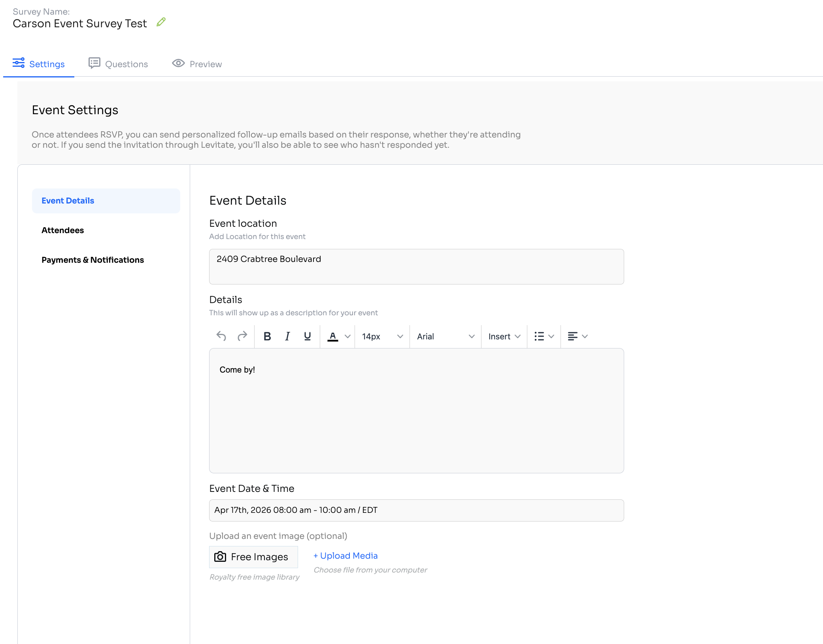
Task: Open the text color dropdown arrow
Action: [348, 336]
